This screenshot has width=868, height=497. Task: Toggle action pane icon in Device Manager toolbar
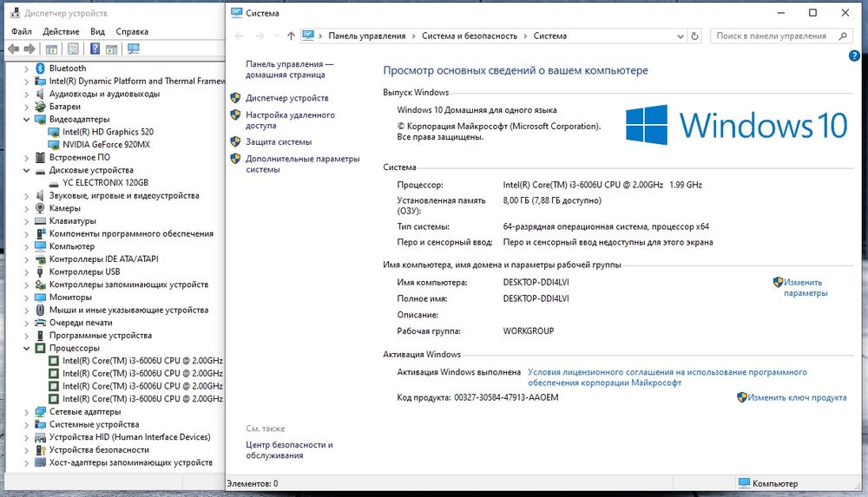112,49
